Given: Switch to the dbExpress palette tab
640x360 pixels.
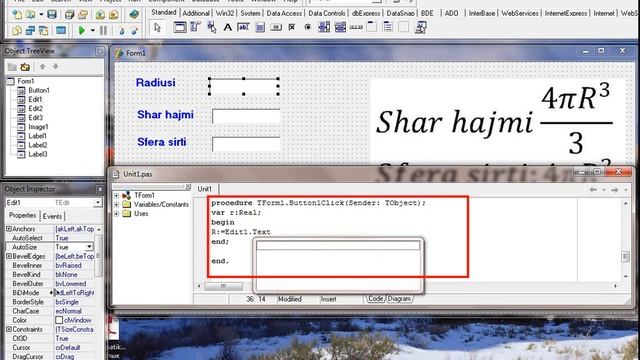Looking at the screenshot, I should pos(366,13).
